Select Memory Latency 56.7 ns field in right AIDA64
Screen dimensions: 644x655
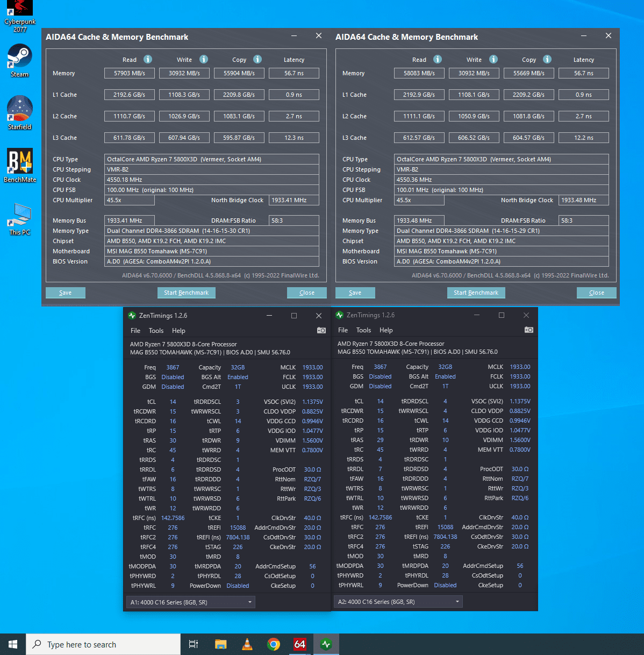click(584, 73)
